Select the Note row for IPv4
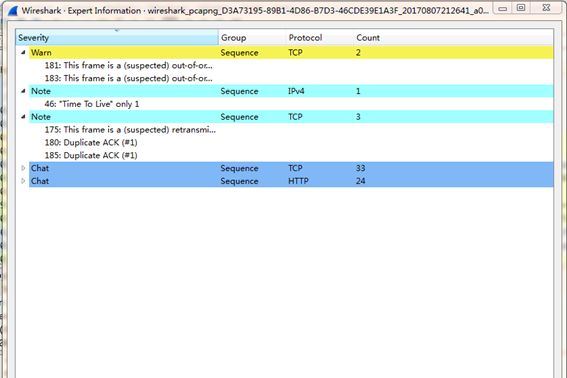 [291, 91]
